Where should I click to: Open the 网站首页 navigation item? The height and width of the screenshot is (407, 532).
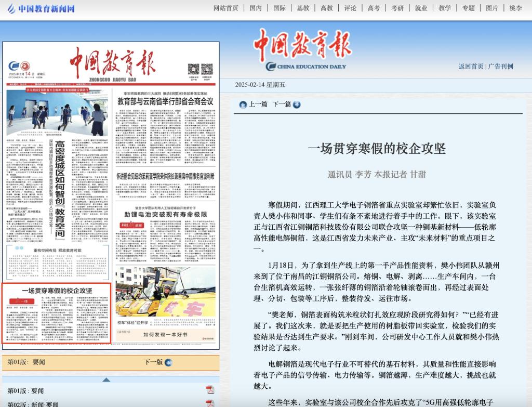pyautogui.click(x=226, y=8)
